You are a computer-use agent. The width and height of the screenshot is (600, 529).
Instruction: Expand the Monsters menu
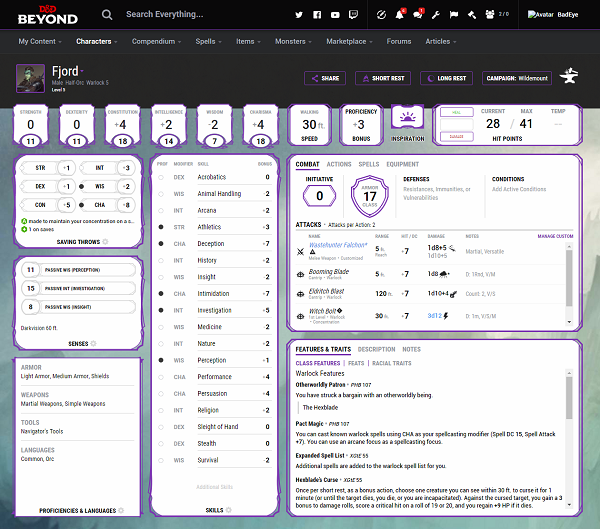[293, 41]
